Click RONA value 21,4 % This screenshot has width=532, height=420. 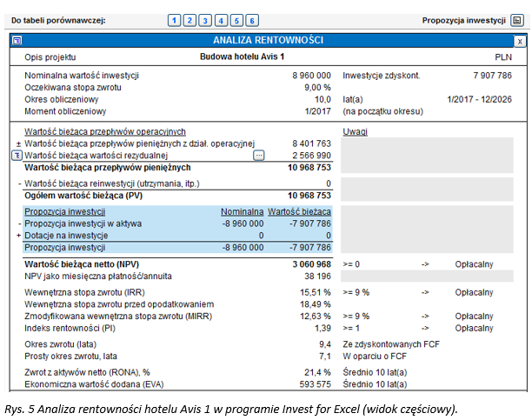click(317, 372)
